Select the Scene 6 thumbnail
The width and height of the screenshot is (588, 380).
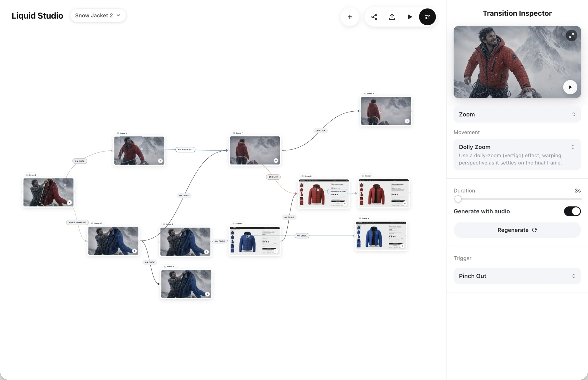tap(186, 284)
